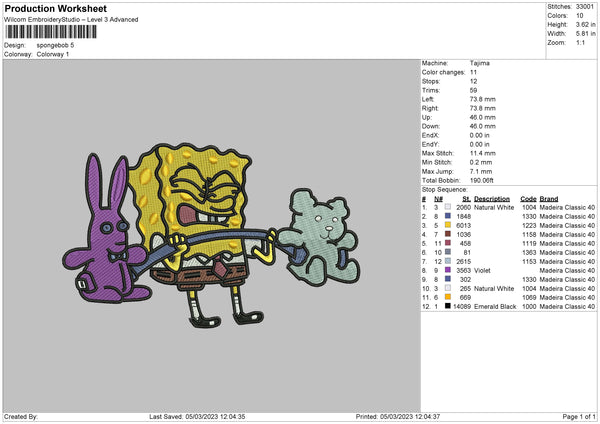Click the stitch count '2615' in row 7
This screenshot has width=600, height=424.
pos(463,261)
